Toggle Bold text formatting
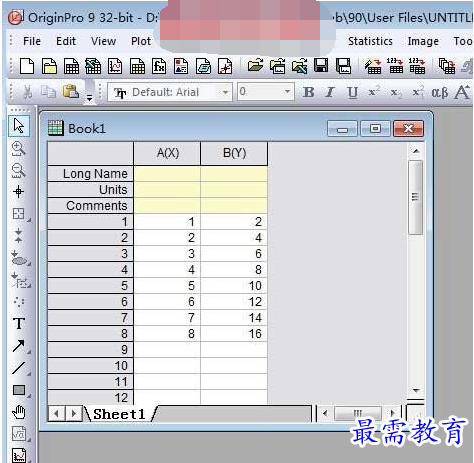 point(309,92)
